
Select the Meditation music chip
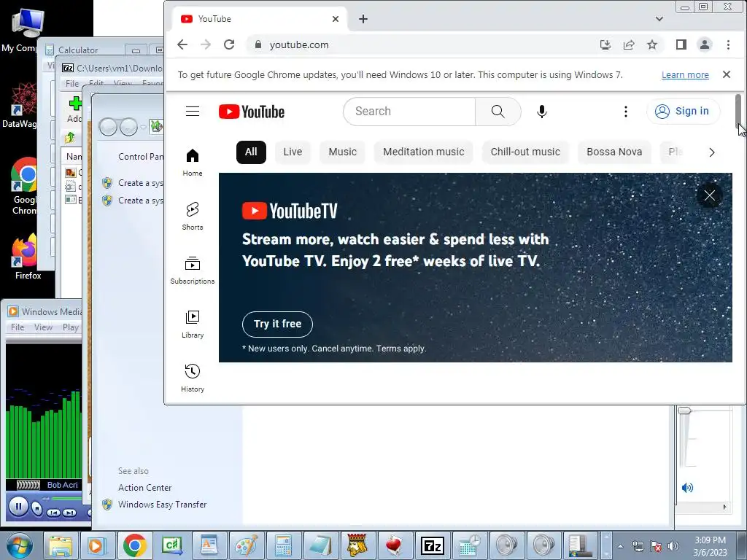424,152
